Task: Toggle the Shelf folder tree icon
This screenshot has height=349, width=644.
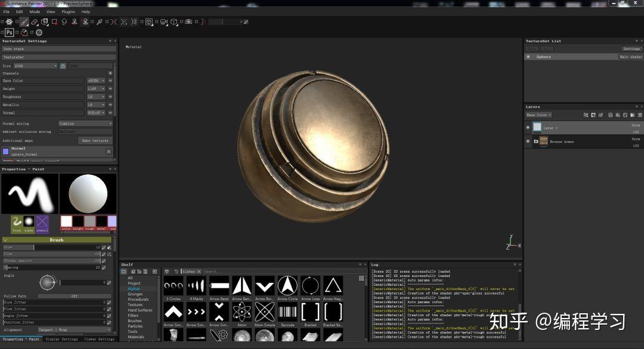Action: coord(123,272)
